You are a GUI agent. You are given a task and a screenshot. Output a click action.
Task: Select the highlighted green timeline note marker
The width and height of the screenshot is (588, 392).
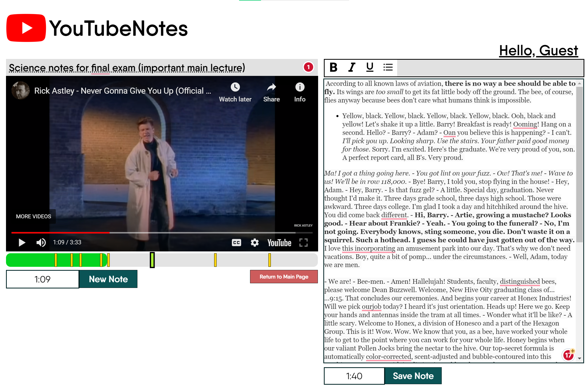[152, 260]
